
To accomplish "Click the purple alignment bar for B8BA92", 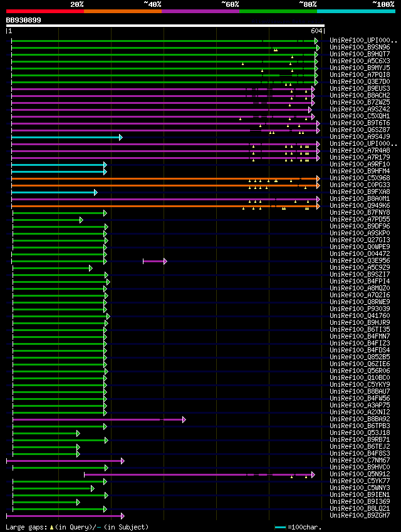I will 99,420.
